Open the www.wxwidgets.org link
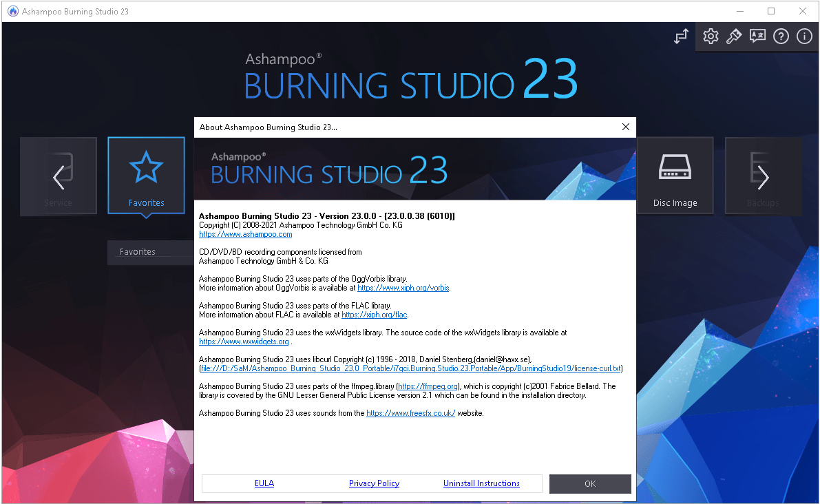 click(x=244, y=342)
